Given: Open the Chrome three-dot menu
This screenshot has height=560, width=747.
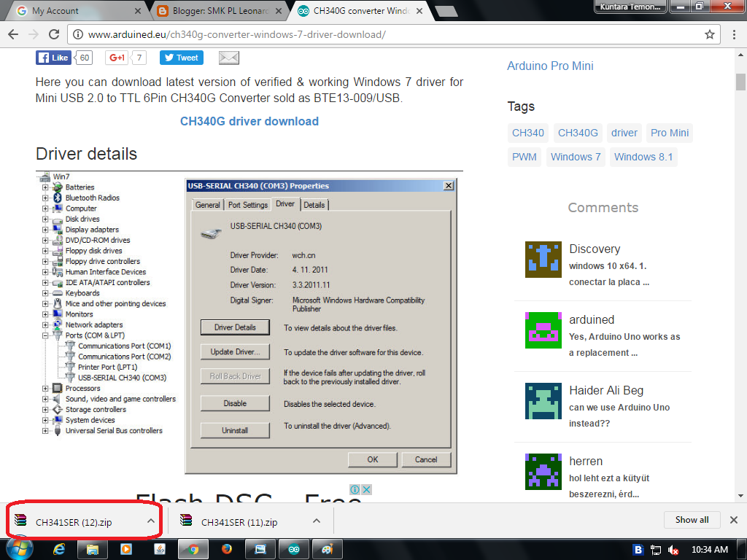Looking at the screenshot, I should click(734, 34).
